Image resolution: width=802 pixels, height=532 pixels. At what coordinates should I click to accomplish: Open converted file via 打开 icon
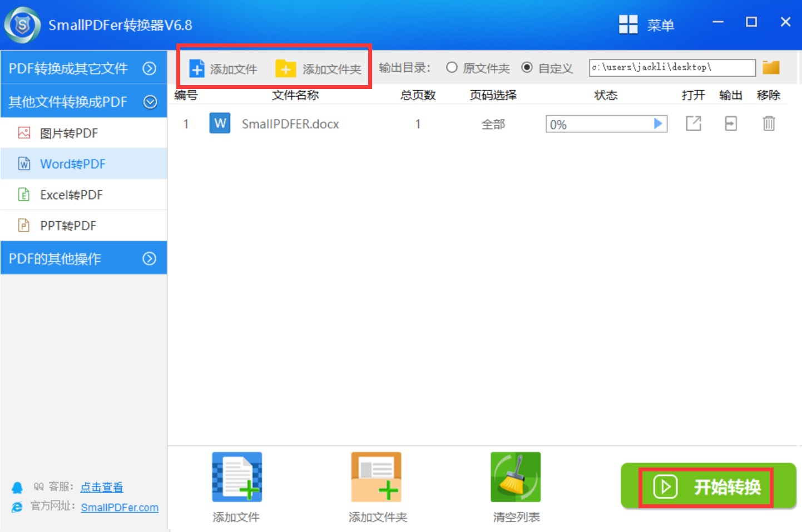click(694, 123)
